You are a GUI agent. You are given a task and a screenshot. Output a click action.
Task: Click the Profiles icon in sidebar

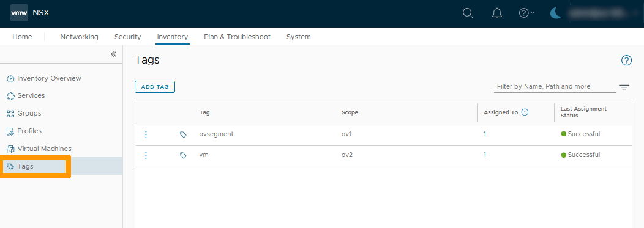(10, 131)
